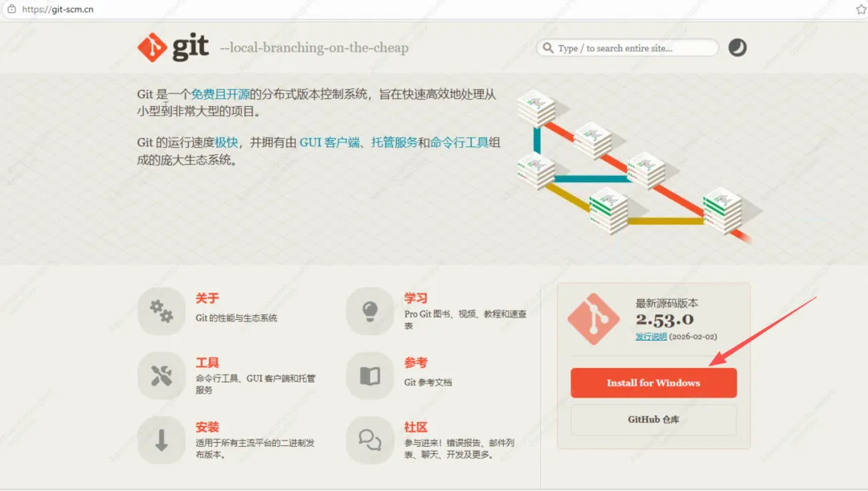Image resolution: width=868 pixels, height=491 pixels.
Task: Click the tools icon beside 工具
Action: pos(161,376)
